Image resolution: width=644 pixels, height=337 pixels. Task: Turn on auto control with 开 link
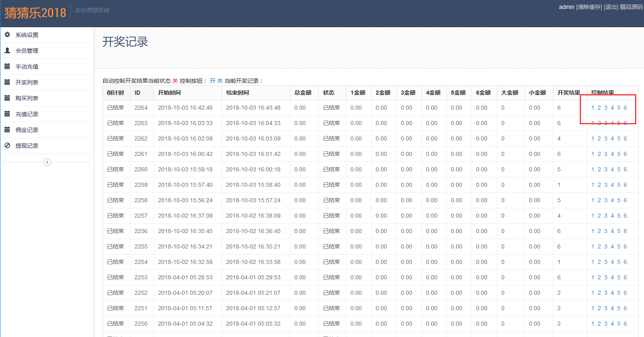213,81
